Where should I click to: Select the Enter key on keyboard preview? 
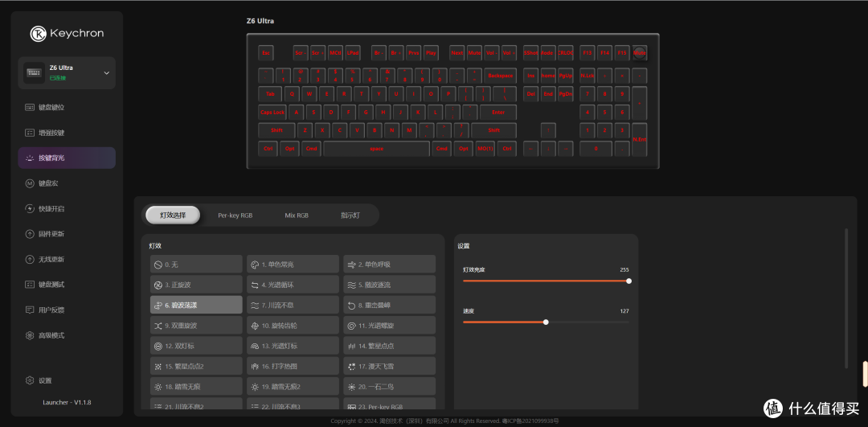point(498,113)
